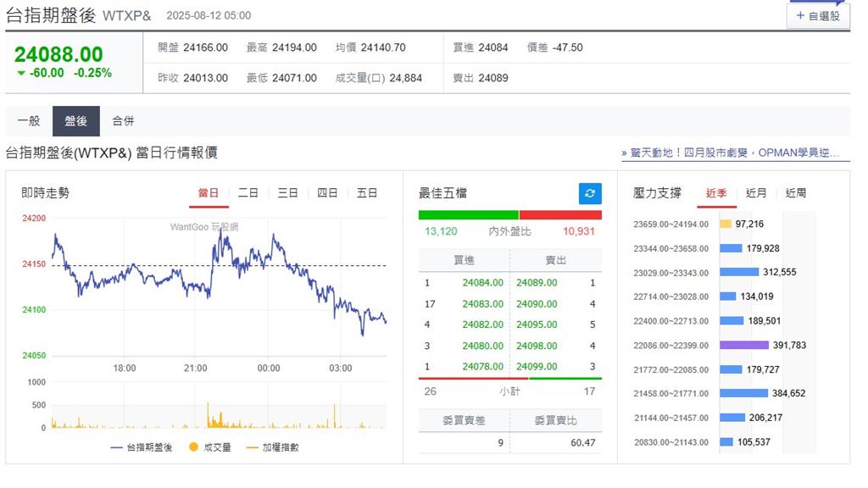868x488 pixels.
Task: Click the 均價 24140.70 value
Action: coord(383,47)
